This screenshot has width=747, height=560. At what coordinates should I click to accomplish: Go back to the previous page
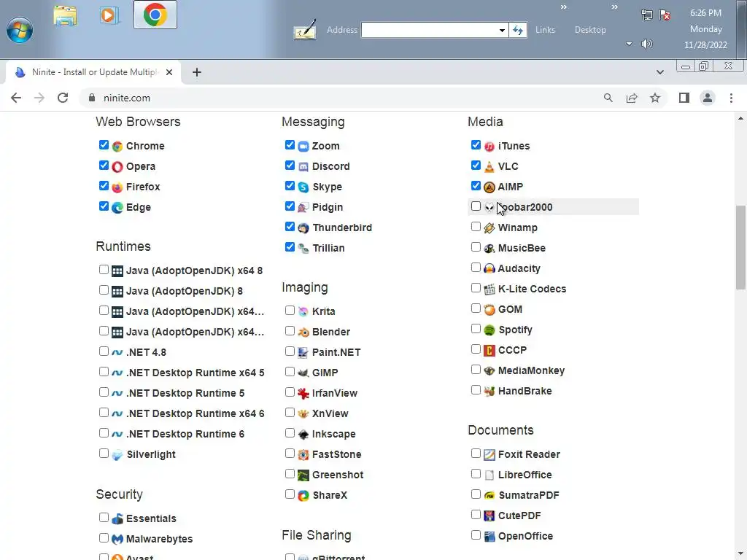(x=16, y=98)
